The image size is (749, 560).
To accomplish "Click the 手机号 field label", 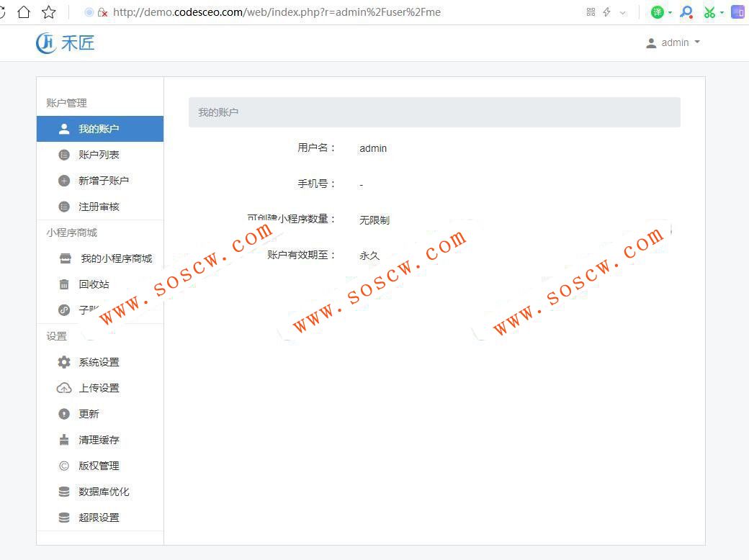I will 316,184.
